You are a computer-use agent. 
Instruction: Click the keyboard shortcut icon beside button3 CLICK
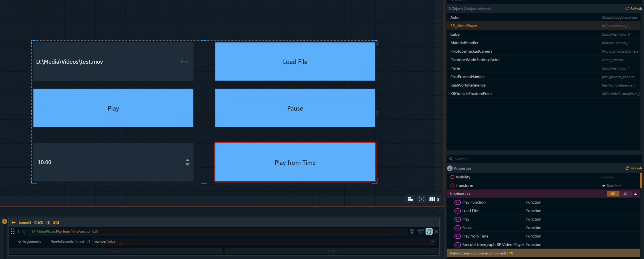point(56,223)
